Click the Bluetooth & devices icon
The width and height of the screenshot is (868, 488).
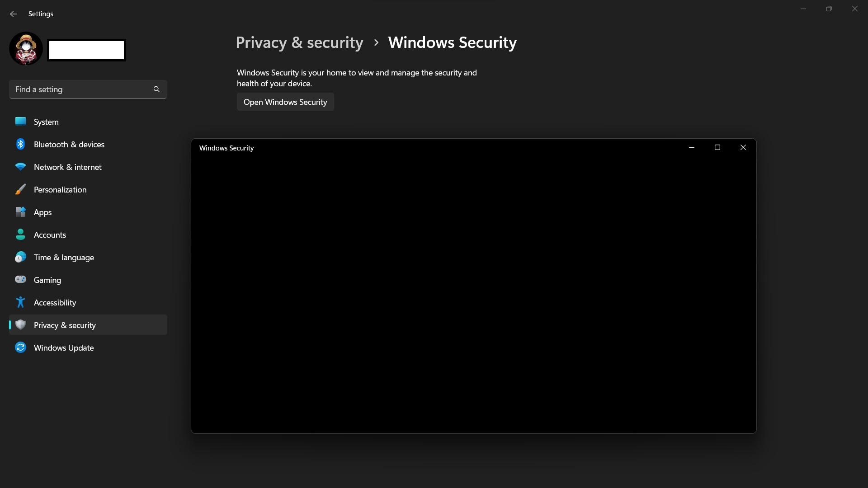(20, 144)
